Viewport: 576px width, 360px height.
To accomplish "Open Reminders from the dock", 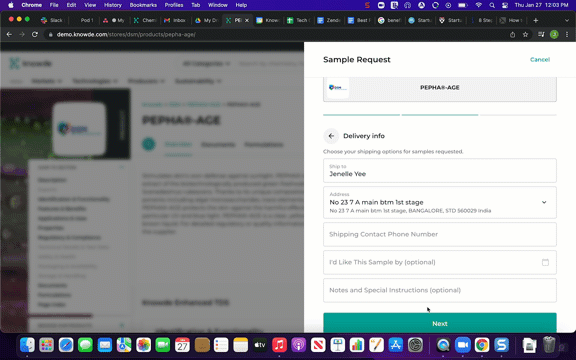I will click(221, 345).
